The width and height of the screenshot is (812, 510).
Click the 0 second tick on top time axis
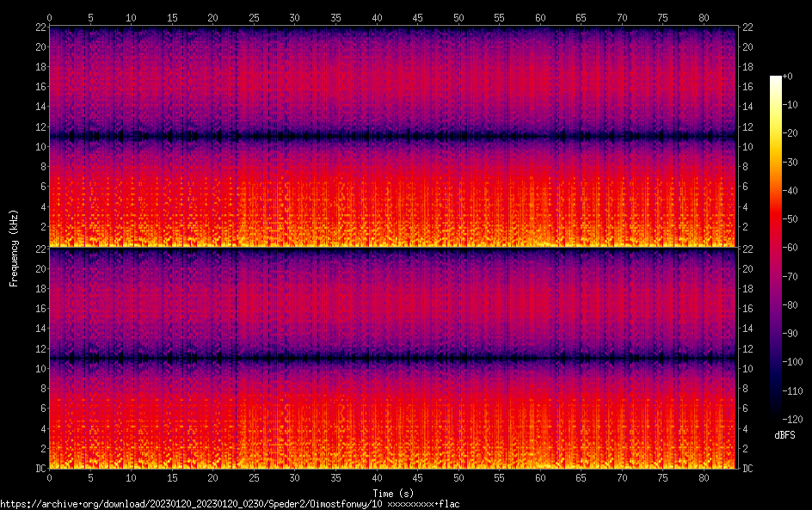pyautogui.click(x=49, y=17)
